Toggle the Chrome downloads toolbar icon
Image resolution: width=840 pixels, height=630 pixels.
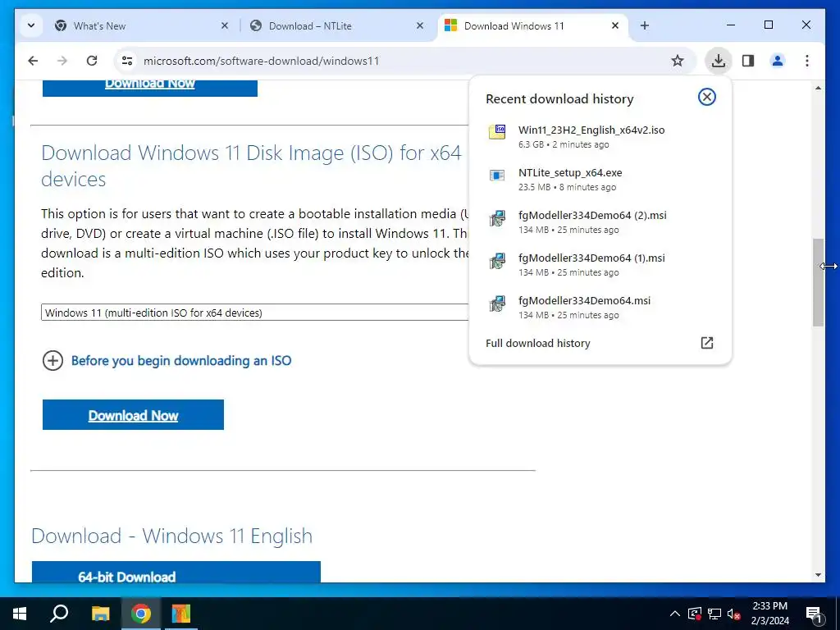click(718, 61)
